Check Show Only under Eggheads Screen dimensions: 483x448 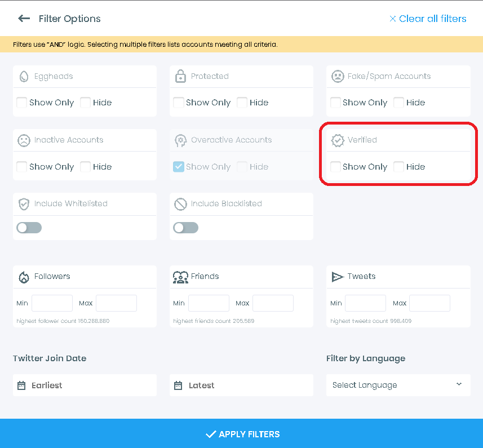point(21,103)
